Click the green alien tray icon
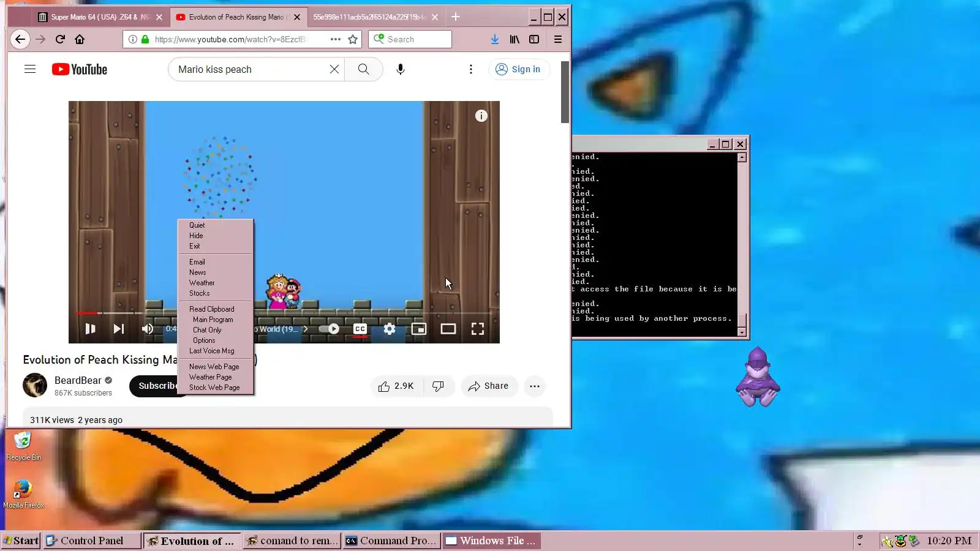Image resolution: width=980 pixels, height=551 pixels. pyautogui.click(x=900, y=541)
